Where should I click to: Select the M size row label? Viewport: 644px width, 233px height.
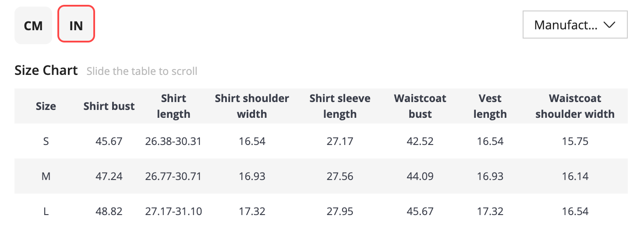[x=46, y=177]
